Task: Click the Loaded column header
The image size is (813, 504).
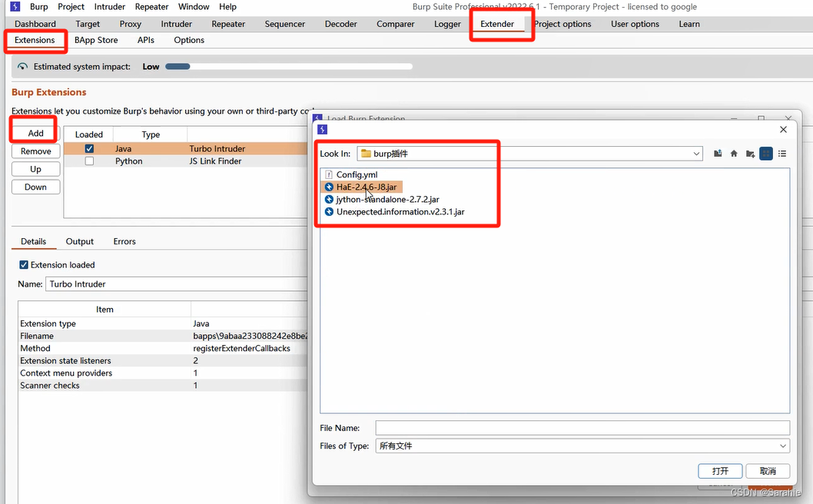Action: tap(89, 134)
